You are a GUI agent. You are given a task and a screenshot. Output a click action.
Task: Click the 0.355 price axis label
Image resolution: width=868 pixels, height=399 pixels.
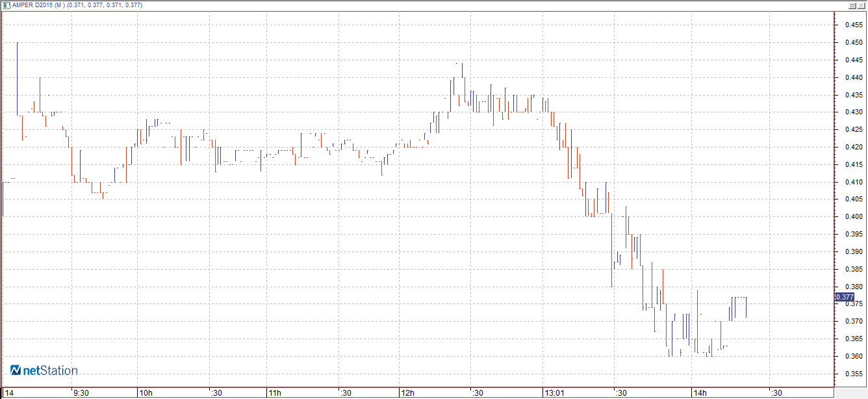pos(853,374)
